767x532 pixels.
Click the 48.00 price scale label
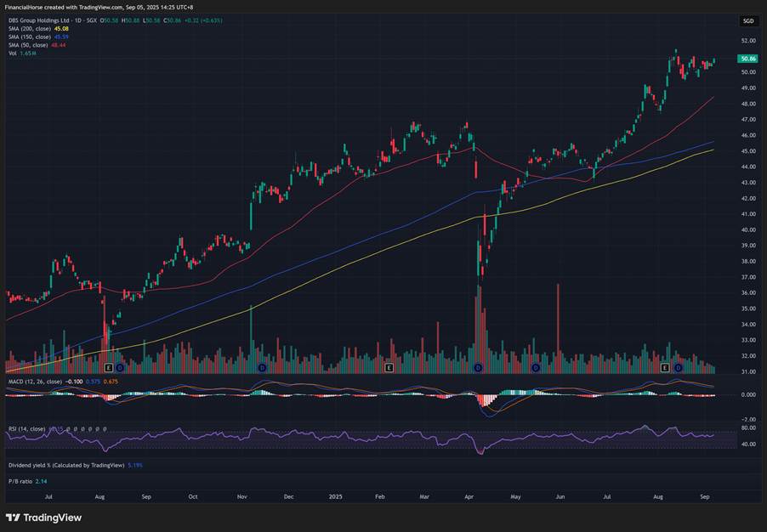pyautogui.click(x=748, y=104)
